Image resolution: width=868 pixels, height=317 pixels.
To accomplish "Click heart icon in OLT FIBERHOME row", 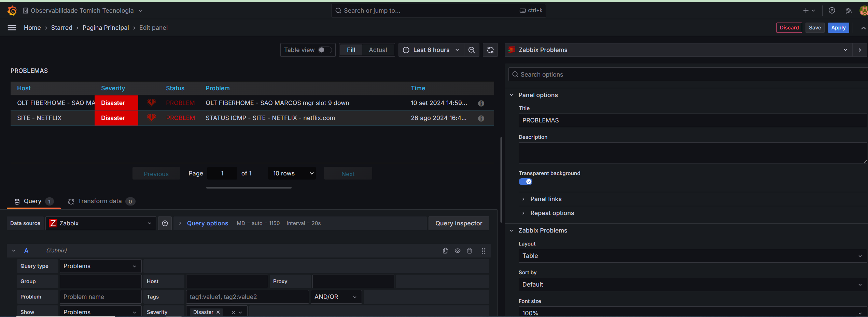I will coord(151,103).
